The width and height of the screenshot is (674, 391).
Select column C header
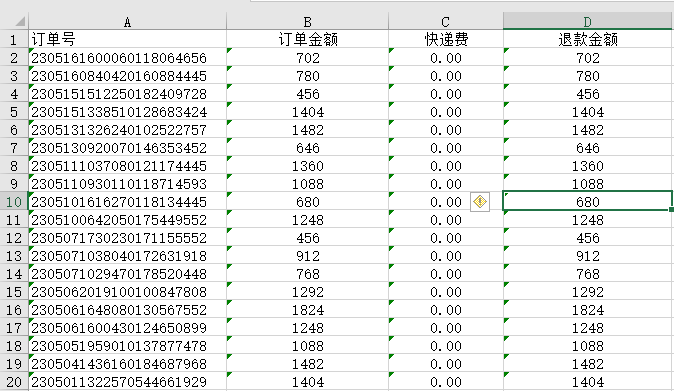click(446, 21)
